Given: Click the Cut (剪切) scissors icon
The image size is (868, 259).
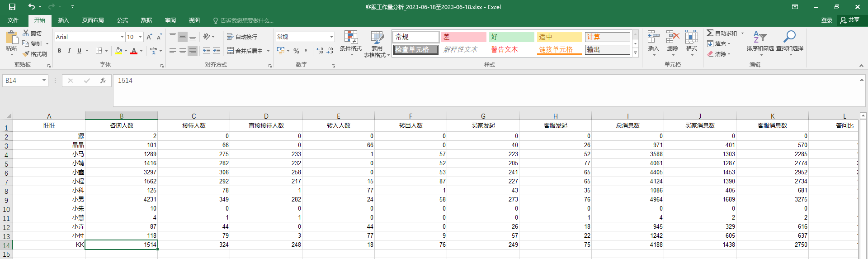Looking at the screenshot, I should pos(26,33).
